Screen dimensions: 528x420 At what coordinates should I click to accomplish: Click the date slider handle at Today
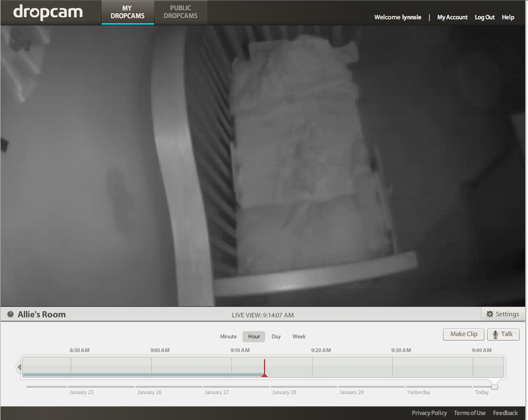click(494, 386)
